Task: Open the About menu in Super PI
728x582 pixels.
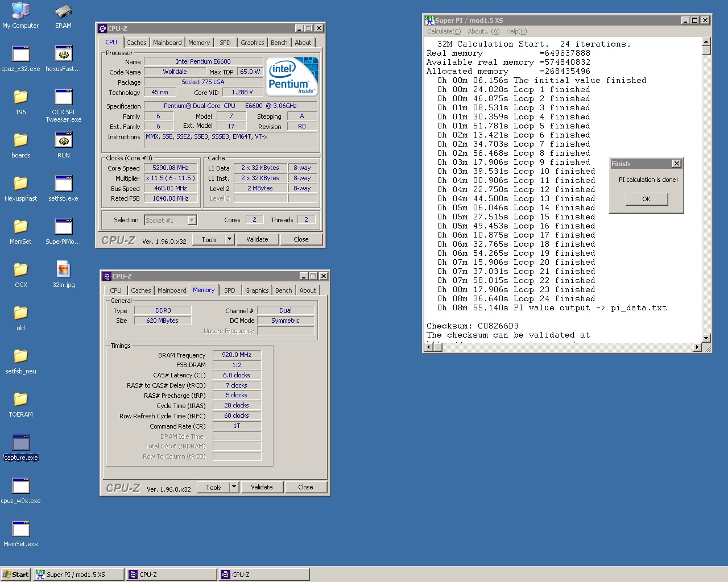Action: 483,31
